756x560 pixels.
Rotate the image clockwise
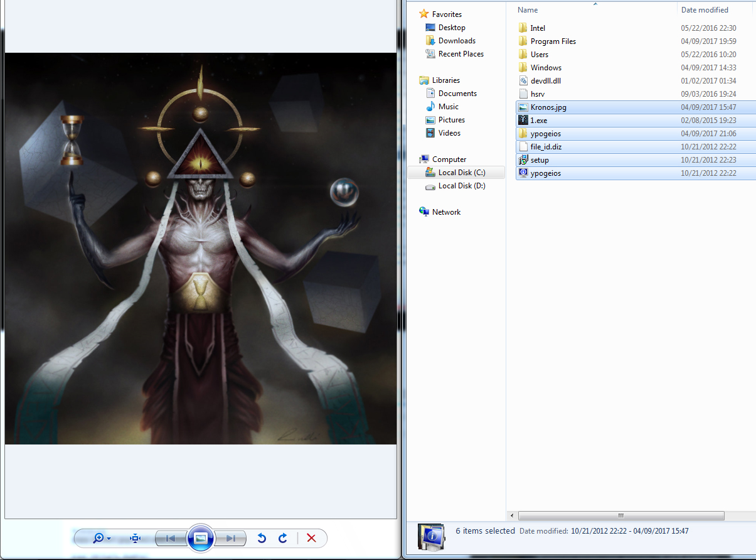point(283,538)
